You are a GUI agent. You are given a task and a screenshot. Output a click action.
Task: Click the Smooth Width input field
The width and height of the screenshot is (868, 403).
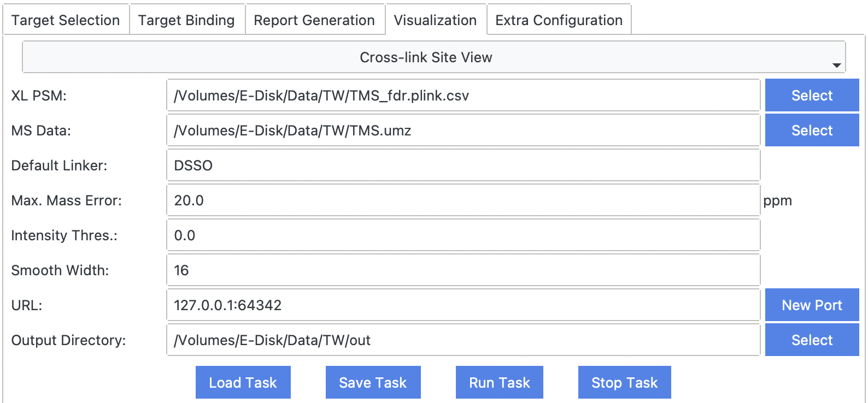click(x=463, y=270)
